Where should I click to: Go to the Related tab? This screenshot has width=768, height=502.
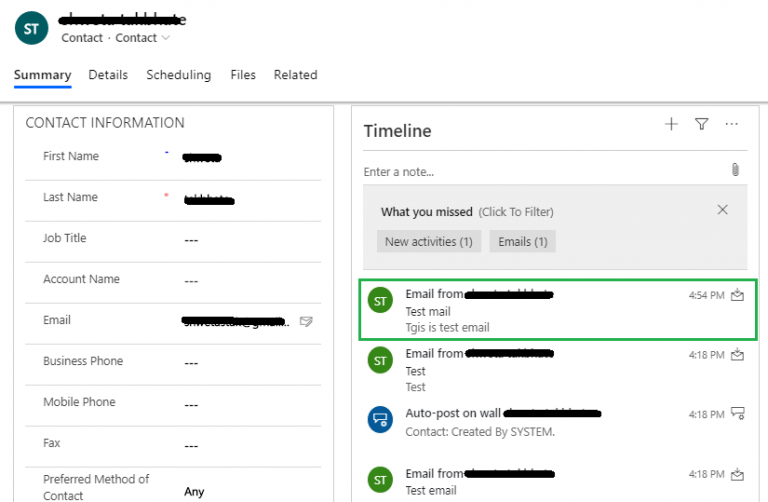pyautogui.click(x=295, y=75)
